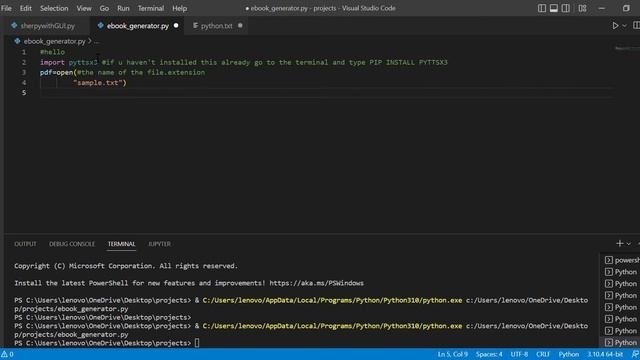The width and height of the screenshot is (640, 360).
Task: Click the aka.ms/PSWindows link in terminal
Action: pos(316,283)
